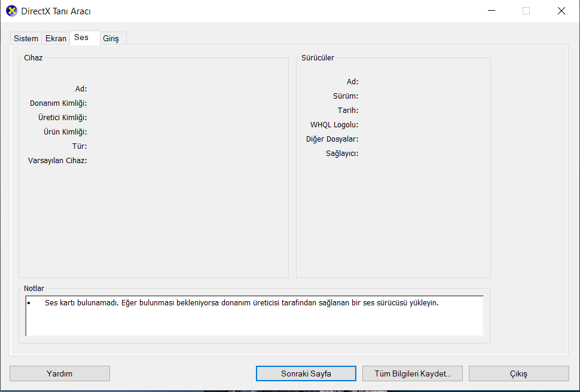
Task: Click the Notlar group title
Action: (33, 289)
